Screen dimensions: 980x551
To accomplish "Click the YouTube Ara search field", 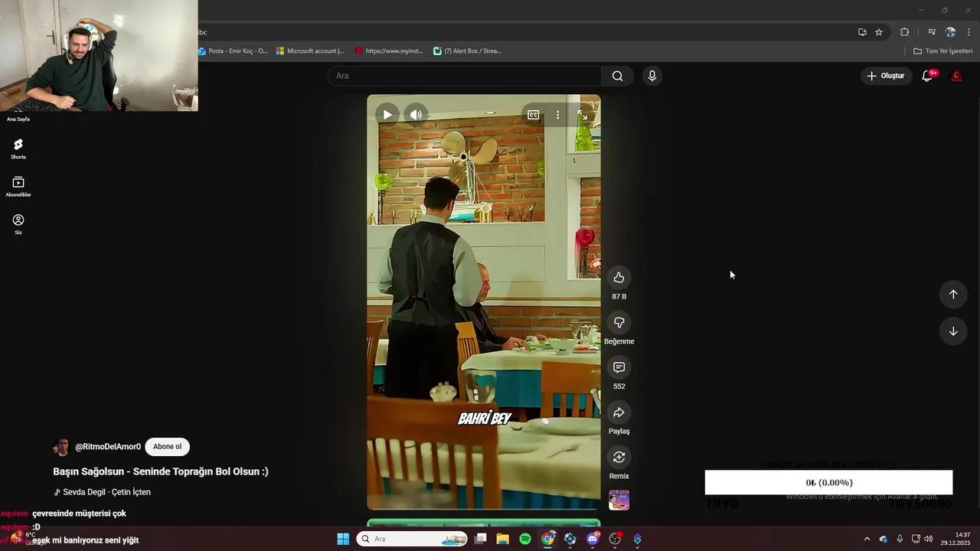I will point(465,76).
